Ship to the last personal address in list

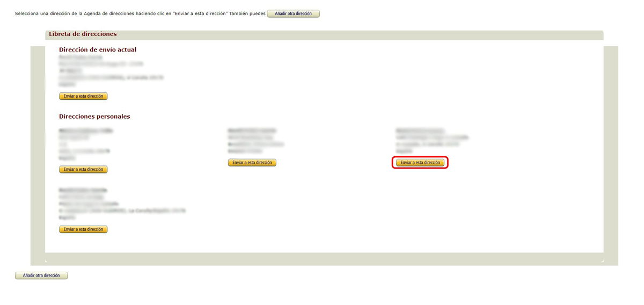(83, 229)
